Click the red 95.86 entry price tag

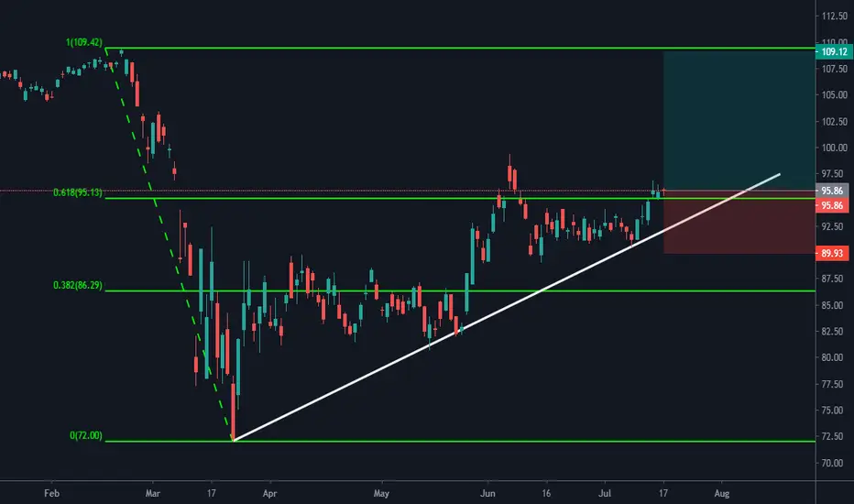point(832,205)
